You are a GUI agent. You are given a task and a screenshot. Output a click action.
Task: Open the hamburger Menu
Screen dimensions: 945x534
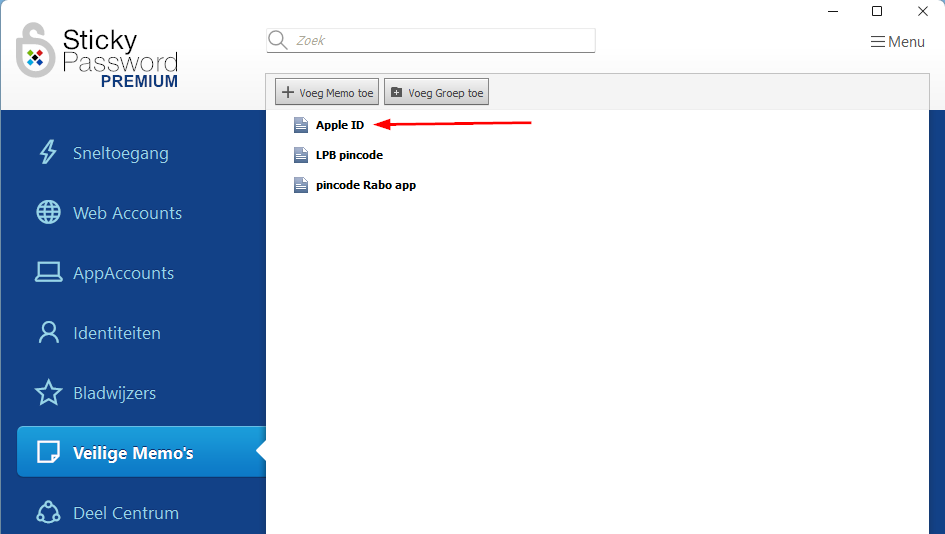[x=897, y=42]
